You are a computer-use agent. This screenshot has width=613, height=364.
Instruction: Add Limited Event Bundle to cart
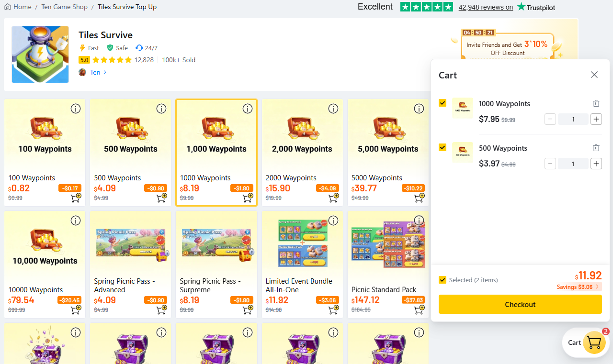coord(333,309)
